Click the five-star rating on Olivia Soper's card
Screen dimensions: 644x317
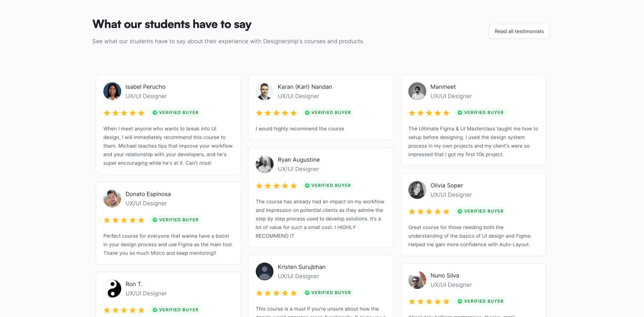(x=429, y=211)
